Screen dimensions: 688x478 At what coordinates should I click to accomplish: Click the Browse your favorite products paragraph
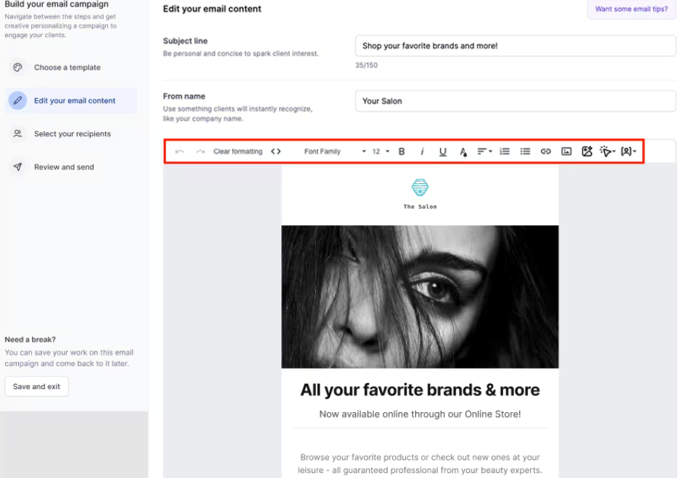(420, 464)
